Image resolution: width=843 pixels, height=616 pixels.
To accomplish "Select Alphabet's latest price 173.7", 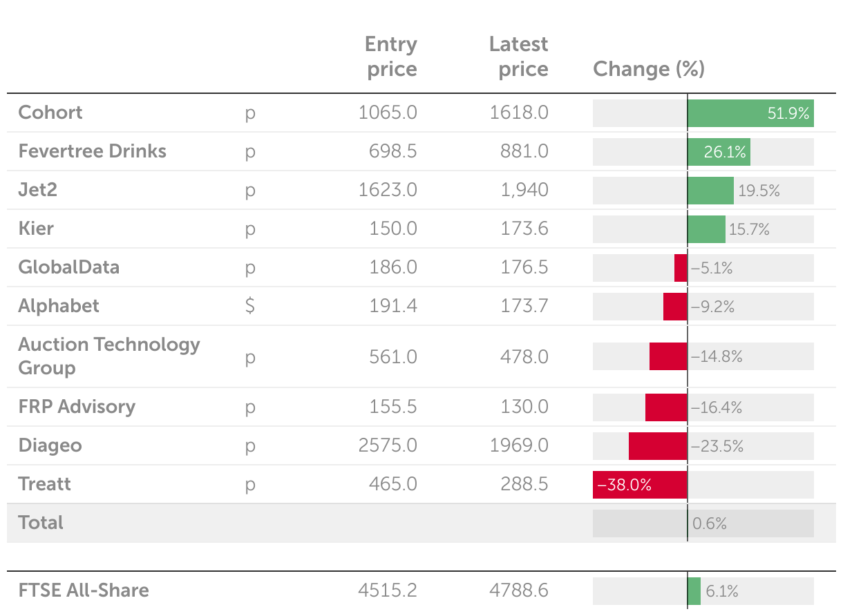I will tap(524, 306).
